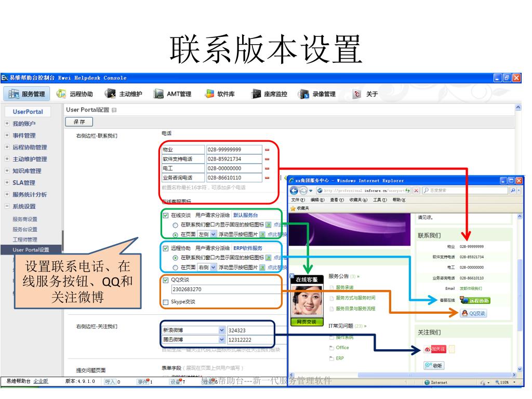Expand 知识库管理 tree node

(7, 170)
